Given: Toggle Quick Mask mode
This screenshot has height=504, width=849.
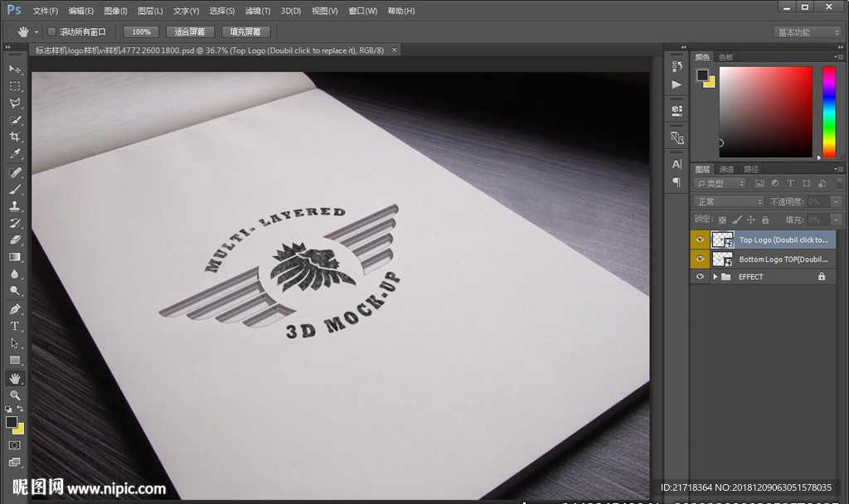Looking at the screenshot, I should coord(15,445).
